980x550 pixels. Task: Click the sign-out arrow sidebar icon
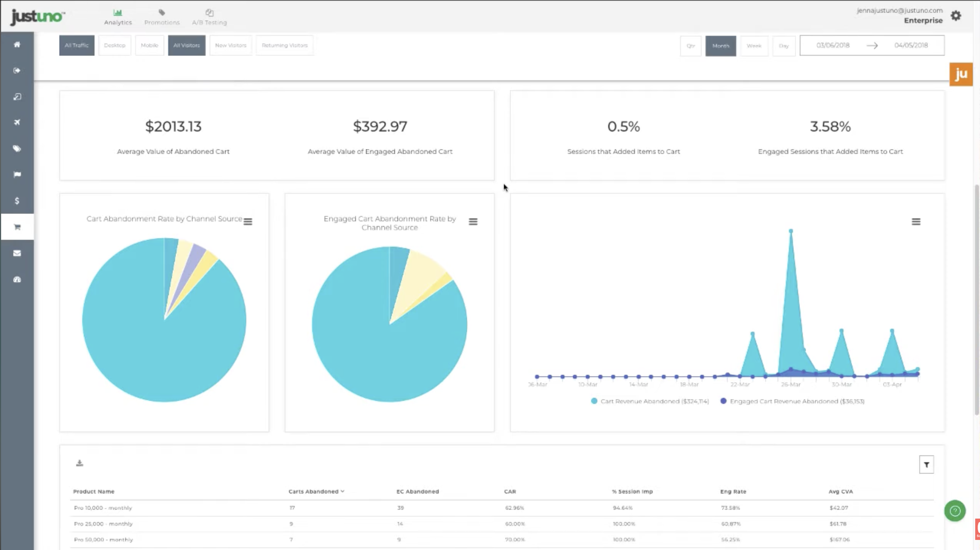(17, 71)
